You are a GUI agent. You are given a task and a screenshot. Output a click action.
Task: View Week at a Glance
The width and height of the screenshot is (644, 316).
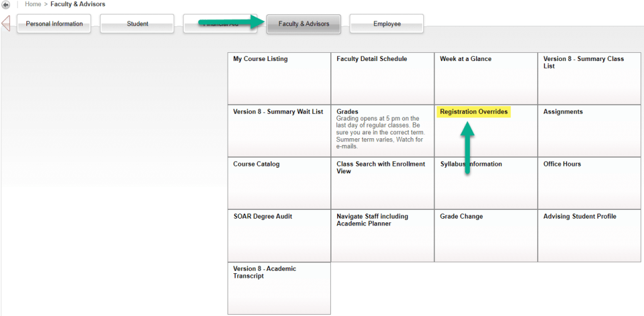465,59
